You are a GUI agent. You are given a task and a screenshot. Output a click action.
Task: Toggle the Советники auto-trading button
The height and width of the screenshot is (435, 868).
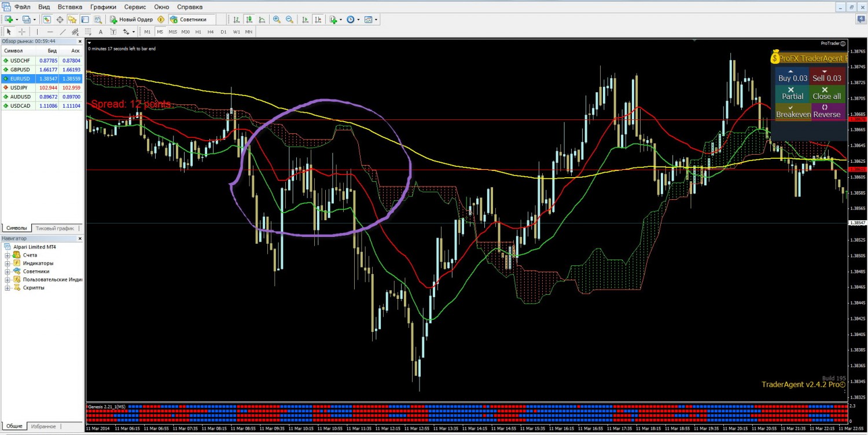tap(192, 19)
